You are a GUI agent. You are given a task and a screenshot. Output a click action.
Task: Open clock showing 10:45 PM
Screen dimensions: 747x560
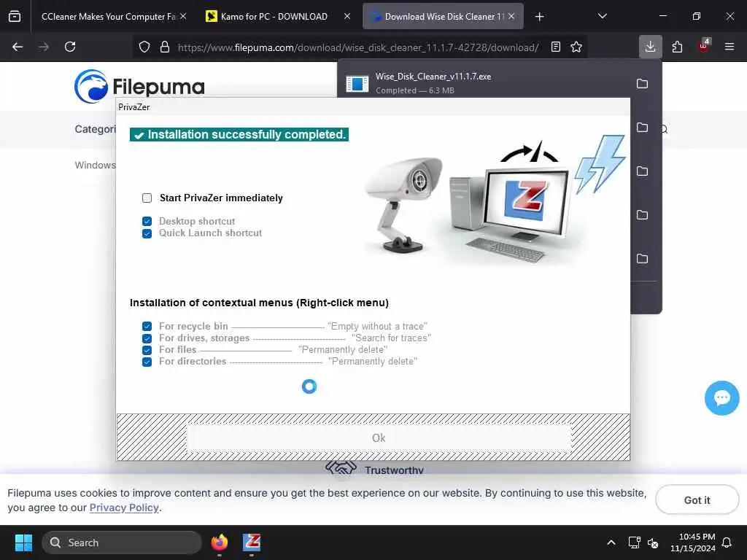(x=693, y=542)
